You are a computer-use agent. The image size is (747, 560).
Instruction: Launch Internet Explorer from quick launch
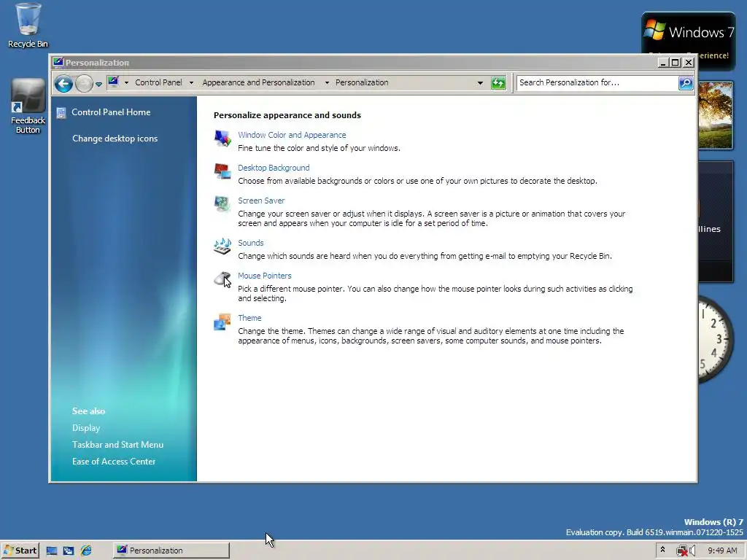[86, 551]
